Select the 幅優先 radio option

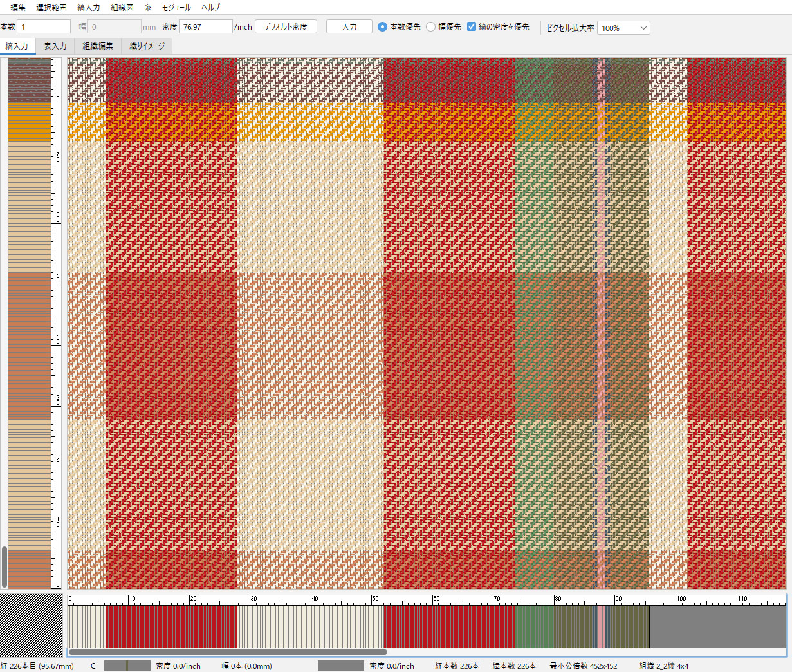pyautogui.click(x=431, y=27)
